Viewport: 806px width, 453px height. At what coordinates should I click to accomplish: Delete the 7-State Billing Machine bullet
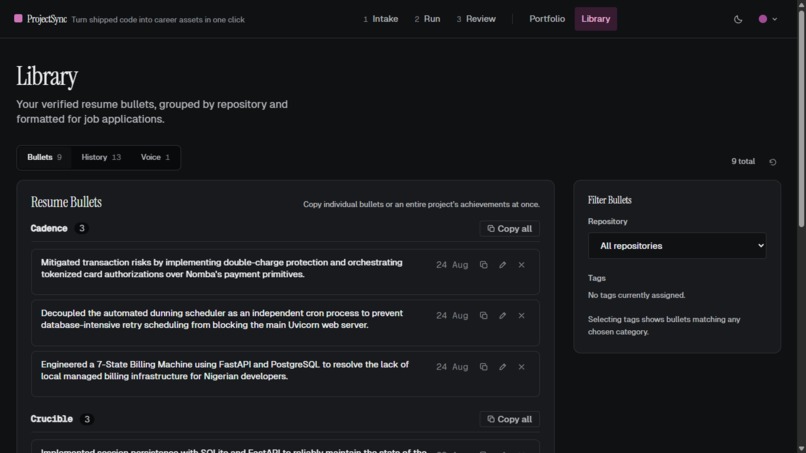click(x=521, y=367)
